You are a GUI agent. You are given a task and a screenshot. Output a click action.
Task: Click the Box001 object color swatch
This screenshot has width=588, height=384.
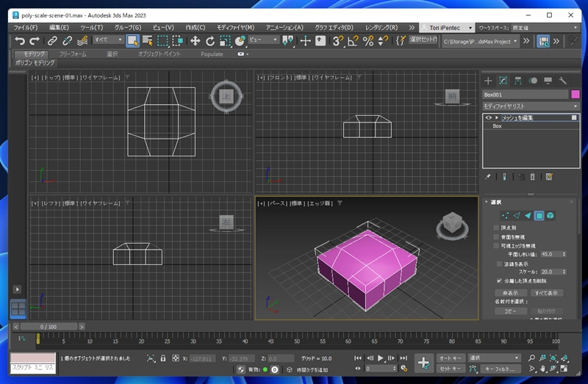[576, 95]
